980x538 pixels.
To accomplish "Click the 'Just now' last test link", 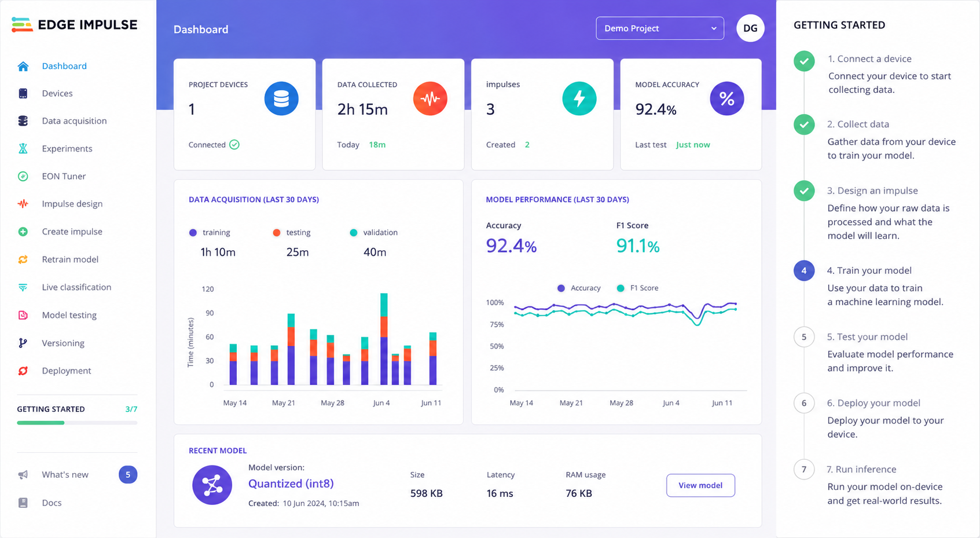I will click(693, 145).
